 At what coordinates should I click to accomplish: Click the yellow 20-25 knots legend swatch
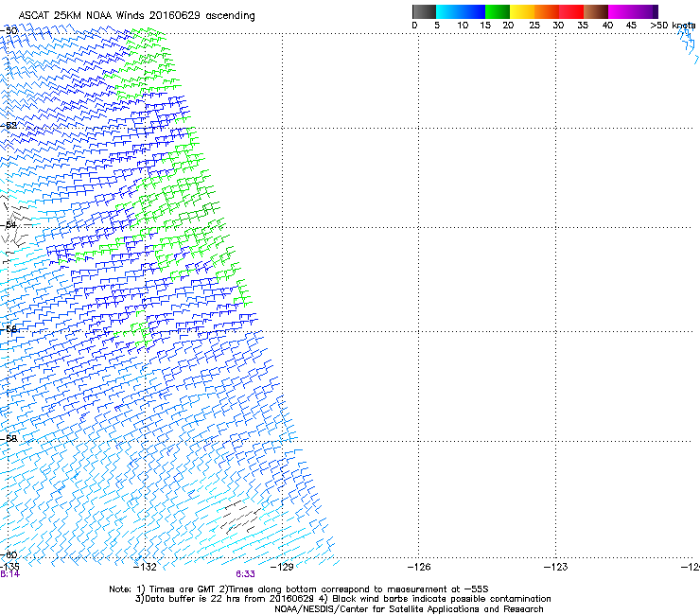point(522,11)
